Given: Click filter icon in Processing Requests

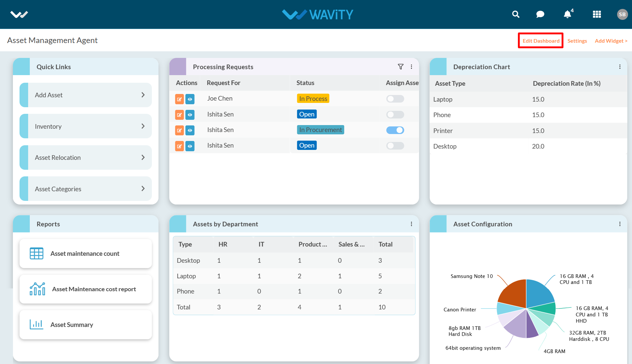Looking at the screenshot, I should (x=401, y=67).
